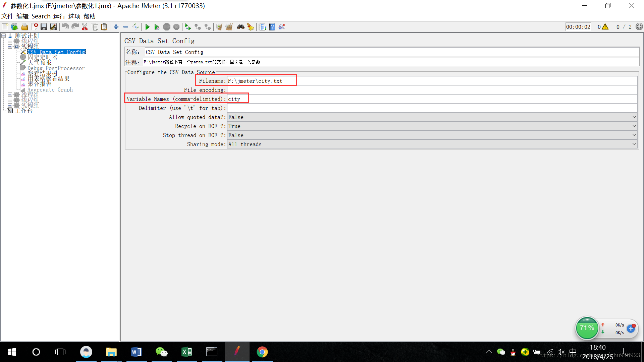
Task: Select the 天气预报 sampler in tree
Action: 40,63
